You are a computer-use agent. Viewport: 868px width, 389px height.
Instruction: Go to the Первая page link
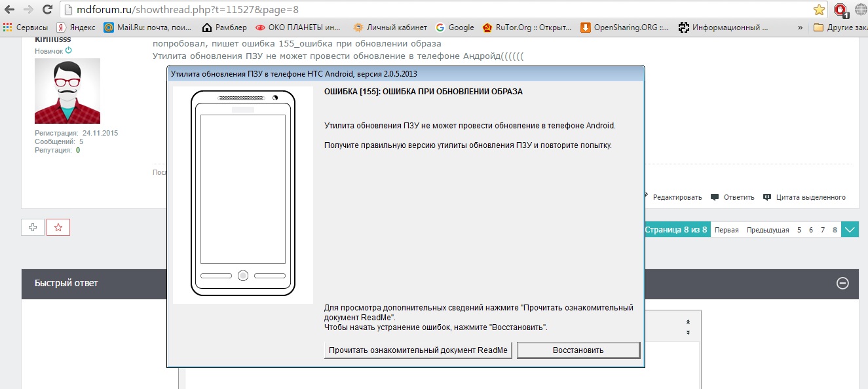click(726, 230)
